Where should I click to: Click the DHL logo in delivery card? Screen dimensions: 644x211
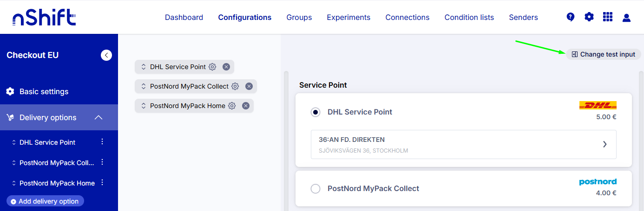[x=598, y=105]
